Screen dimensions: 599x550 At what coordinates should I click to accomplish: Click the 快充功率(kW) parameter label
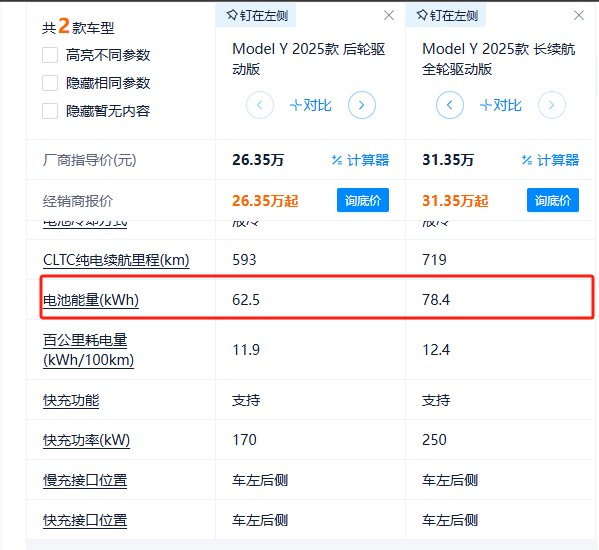[86, 440]
